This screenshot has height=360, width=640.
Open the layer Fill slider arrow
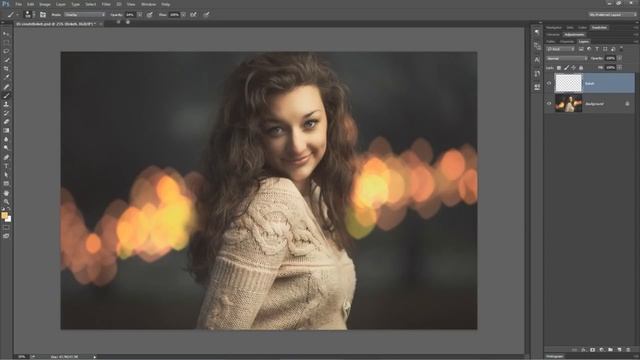620,68
